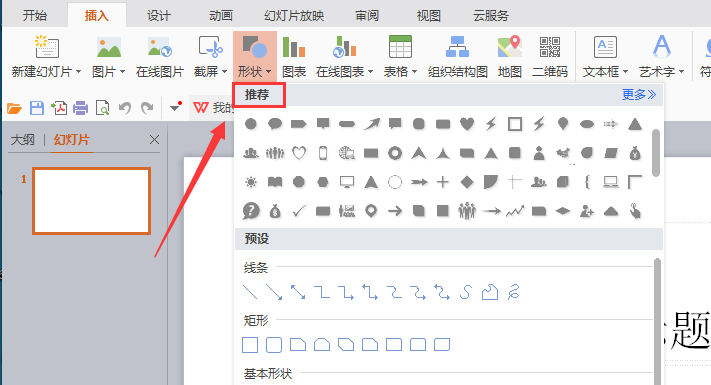Pick the checkmark shape
This screenshot has height=385, width=711.
(299, 211)
